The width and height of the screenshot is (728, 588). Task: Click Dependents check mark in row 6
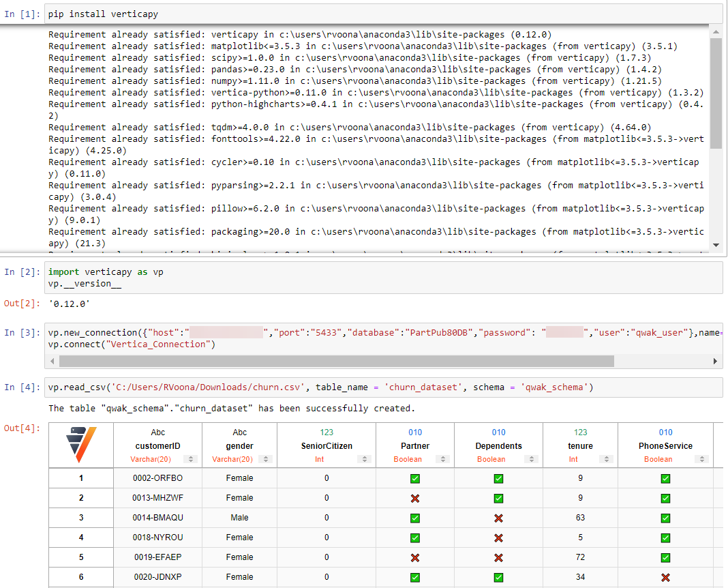tap(499, 577)
